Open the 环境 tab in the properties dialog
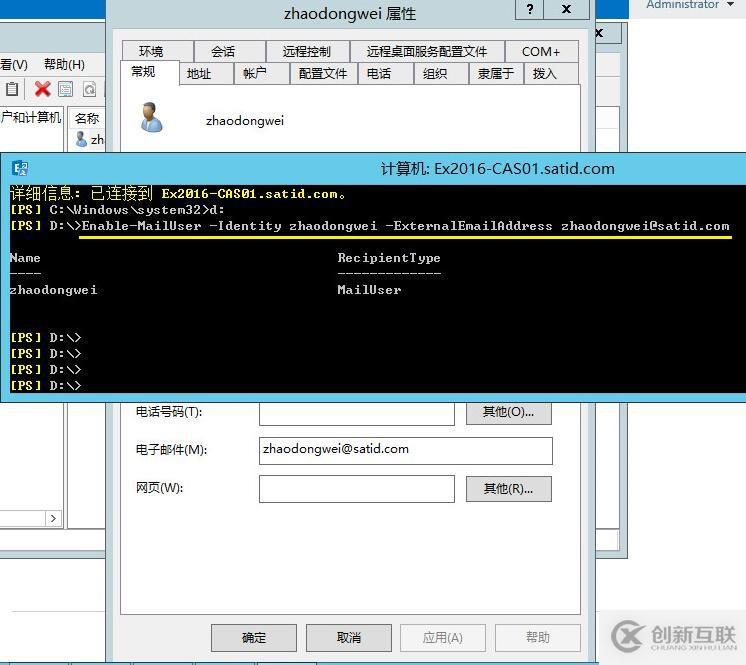746x665 pixels. point(157,51)
